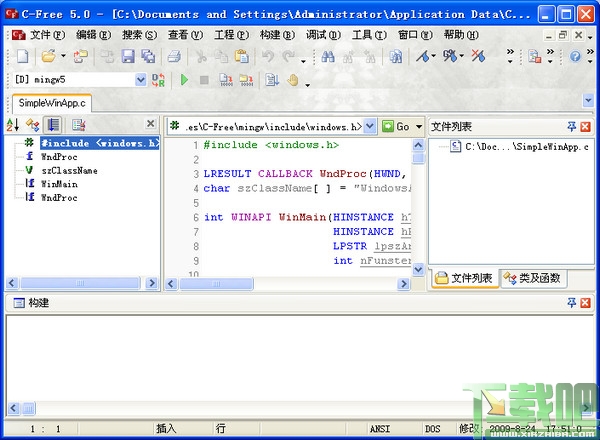Click the New file icon

point(23,57)
